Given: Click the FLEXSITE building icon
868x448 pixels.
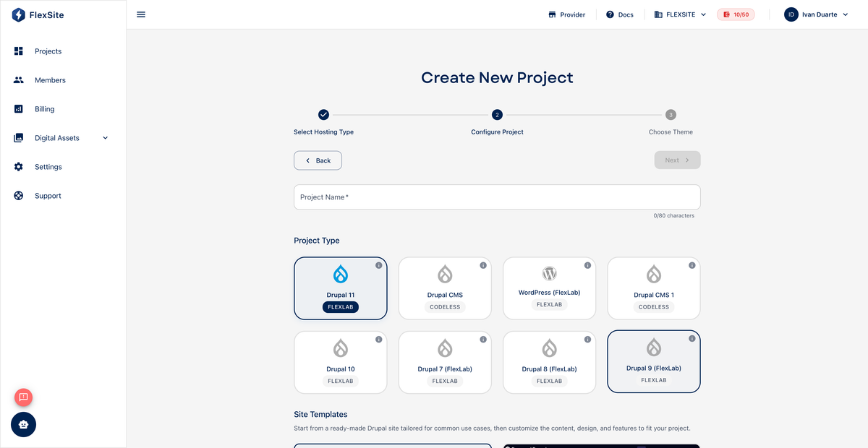Looking at the screenshot, I should (x=658, y=14).
